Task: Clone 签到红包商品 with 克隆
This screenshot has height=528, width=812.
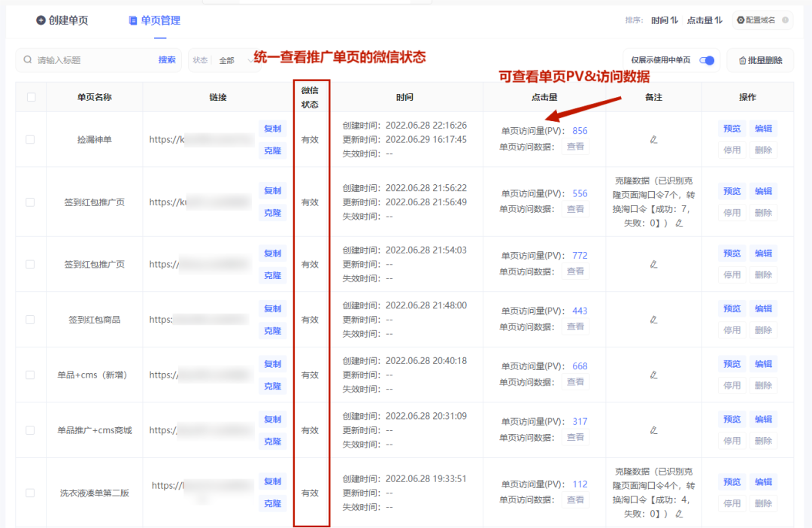Action: [272, 331]
